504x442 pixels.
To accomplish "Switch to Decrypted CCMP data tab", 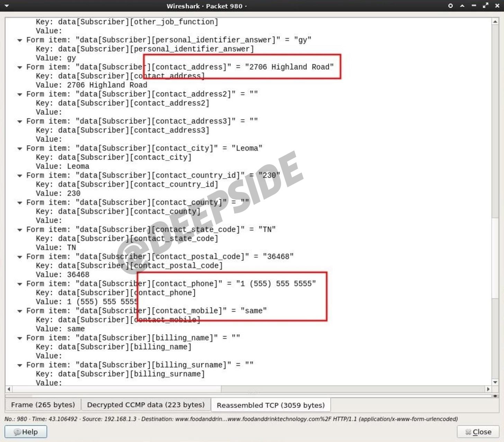I will point(146,405).
